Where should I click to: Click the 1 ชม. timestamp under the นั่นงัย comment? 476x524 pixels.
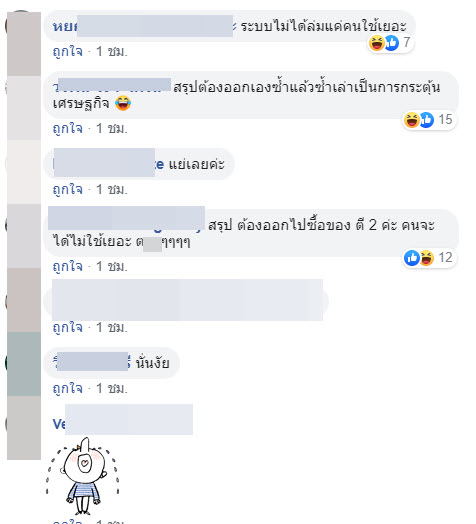point(112,388)
